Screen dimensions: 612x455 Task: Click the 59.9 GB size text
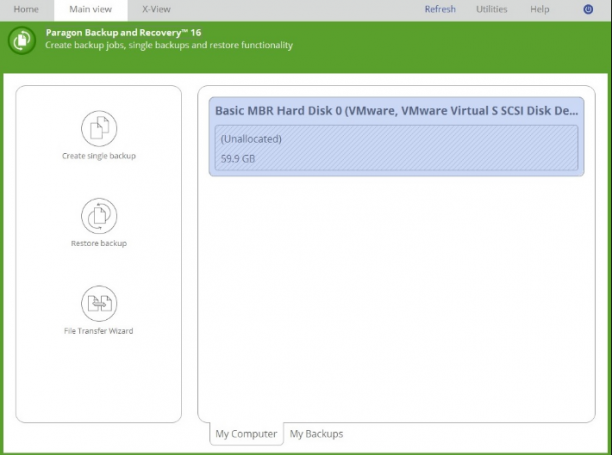pos(238,159)
